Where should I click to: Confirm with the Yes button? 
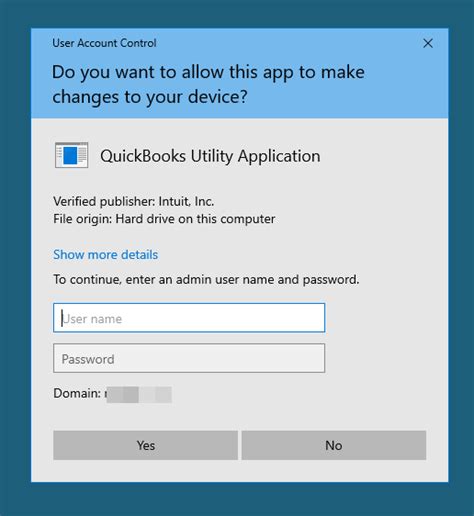click(146, 445)
